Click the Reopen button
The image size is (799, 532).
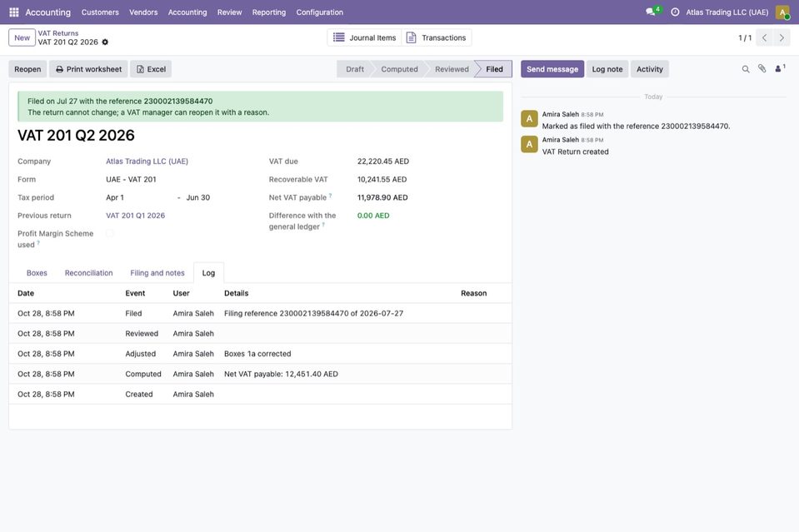[x=27, y=69]
